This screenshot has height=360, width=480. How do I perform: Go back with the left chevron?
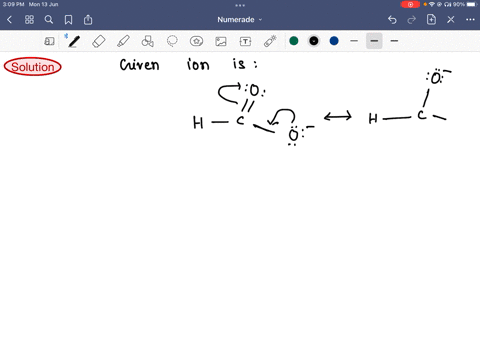pos(9,20)
